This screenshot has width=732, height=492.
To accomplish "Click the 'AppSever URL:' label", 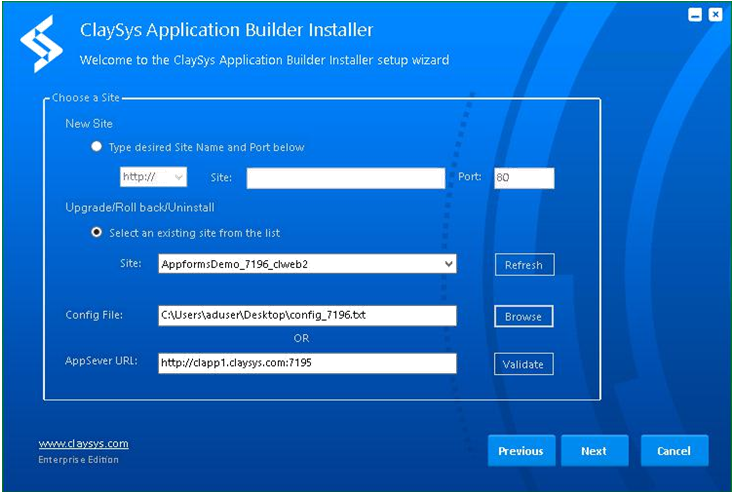I will [x=101, y=361].
